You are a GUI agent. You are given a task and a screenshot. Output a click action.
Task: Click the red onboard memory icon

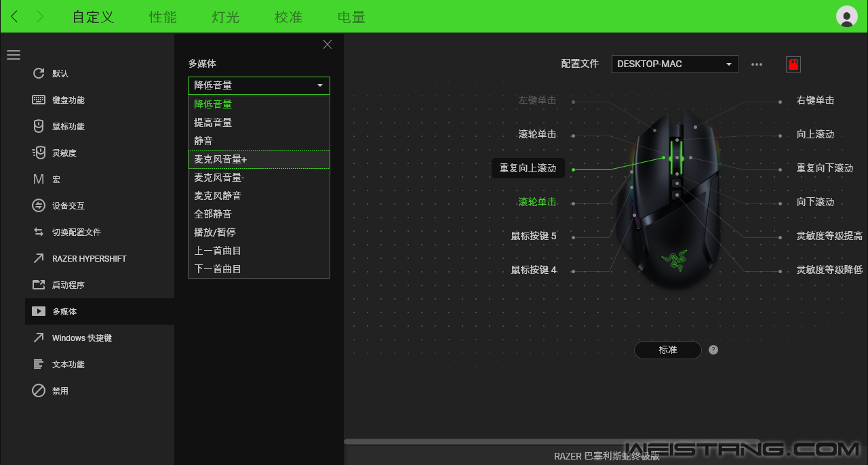[793, 64]
